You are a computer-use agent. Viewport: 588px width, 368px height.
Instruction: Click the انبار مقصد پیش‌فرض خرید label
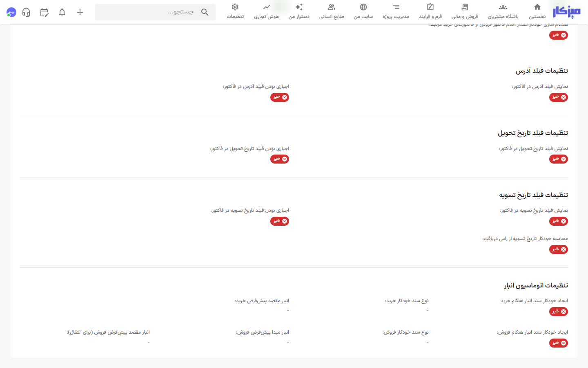(x=262, y=301)
